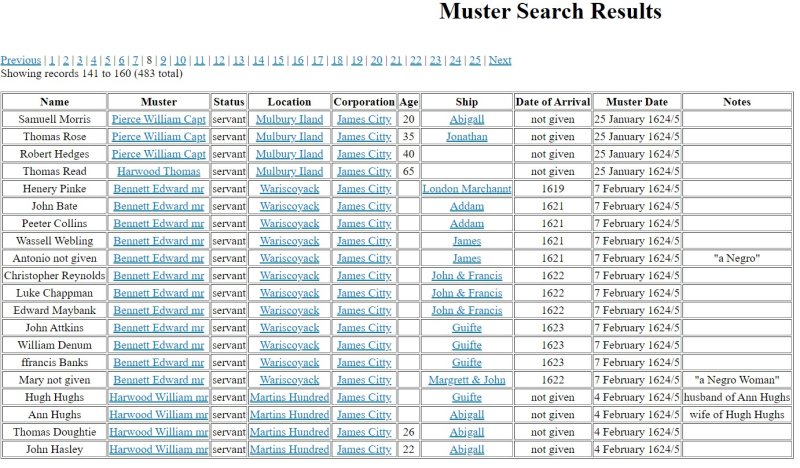Open results page 20
800x468 pixels.
(377, 60)
